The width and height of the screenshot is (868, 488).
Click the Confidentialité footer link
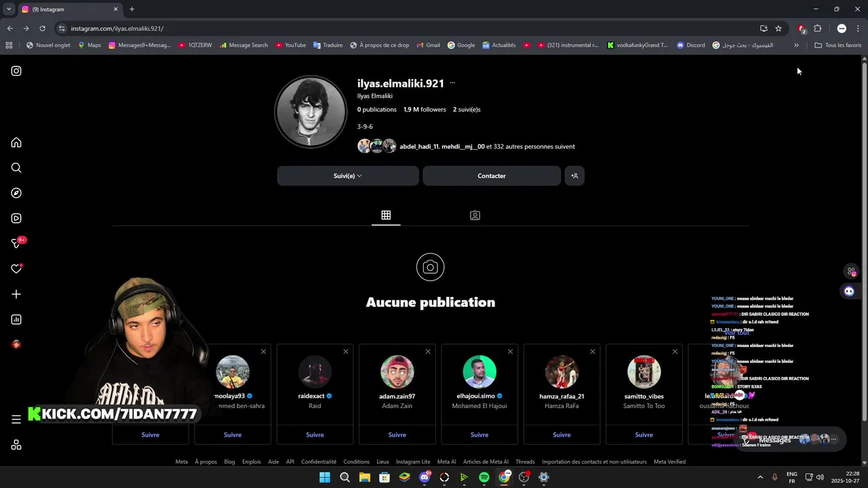(319, 462)
